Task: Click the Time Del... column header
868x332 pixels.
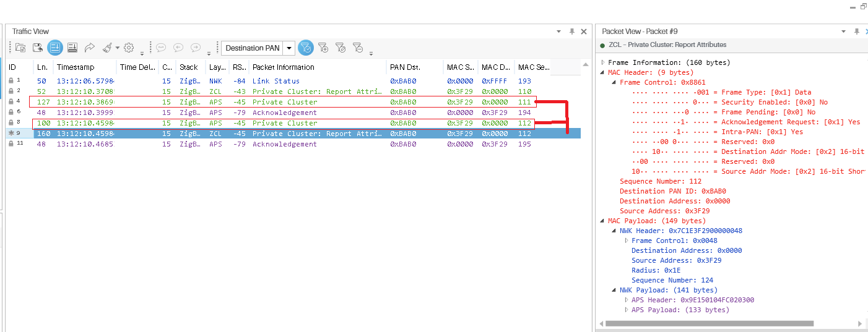Action: pyautogui.click(x=138, y=67)
